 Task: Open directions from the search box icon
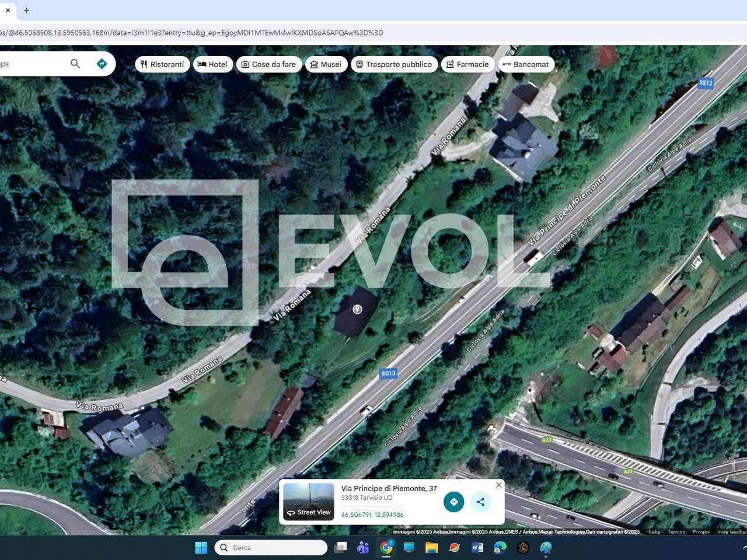click(x=102, y=64)
